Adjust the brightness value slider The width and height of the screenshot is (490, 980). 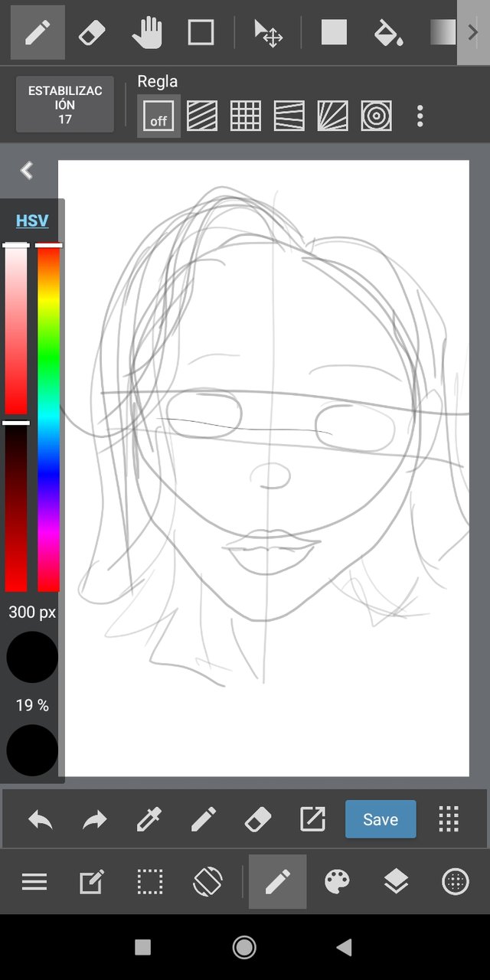click(x=16, y=507)
